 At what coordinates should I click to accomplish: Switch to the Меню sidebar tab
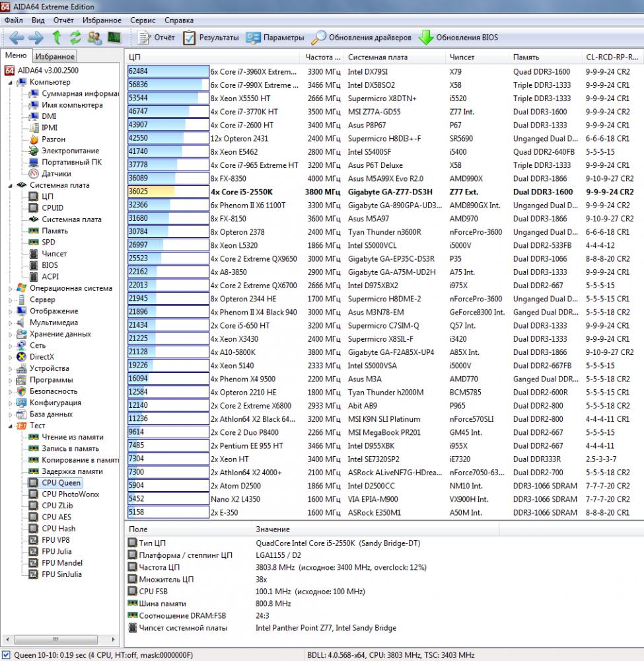[x=16, y=56]
